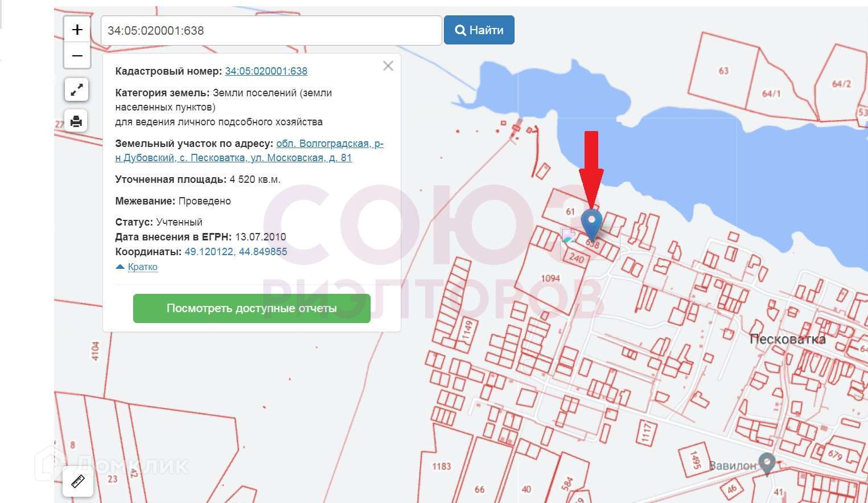The width and height of the screenshot is (868, 503).
Task: Open coordinates link 49.120122, 44.849855
Action: (x=236, y=252)
